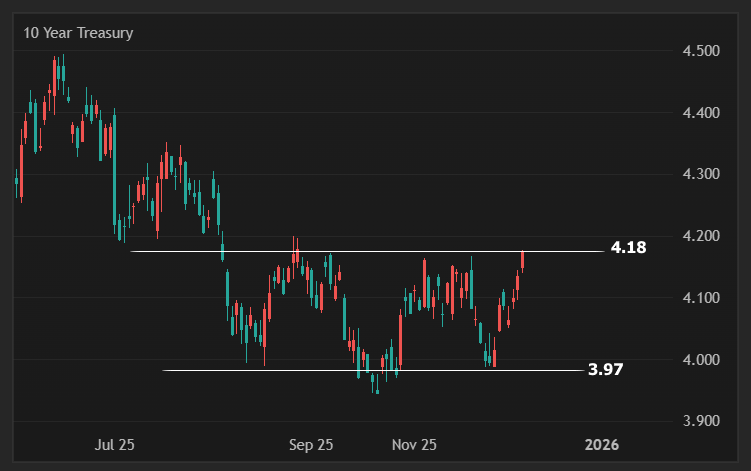Select the 4.18 resistance level label
Screen dimensions: 751x471
(628, 247)
